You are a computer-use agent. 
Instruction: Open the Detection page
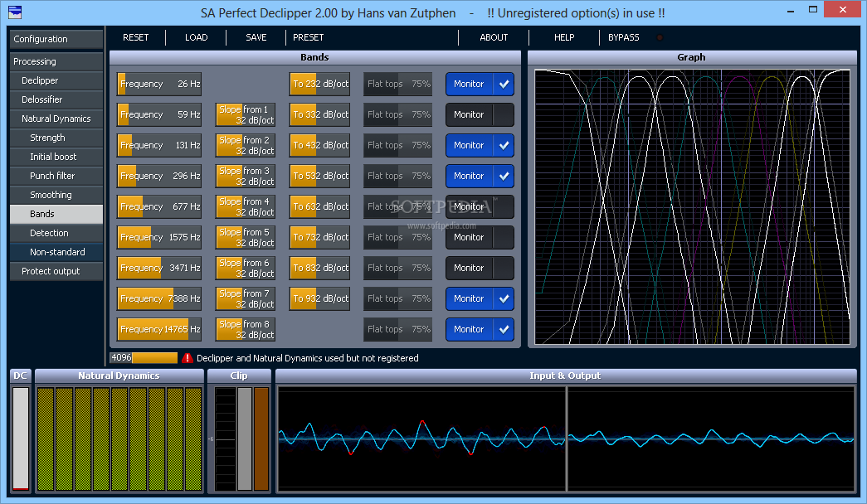coord(56,233)
